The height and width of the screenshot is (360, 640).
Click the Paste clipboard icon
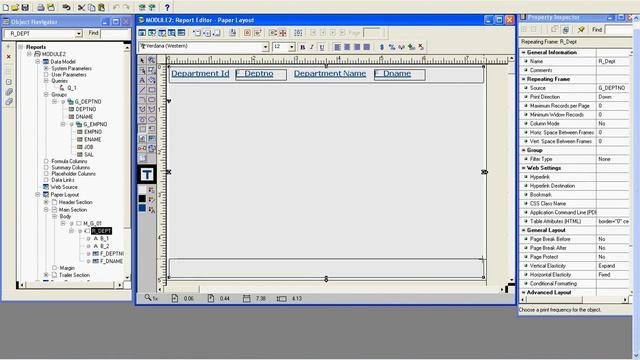coord(101,7)
